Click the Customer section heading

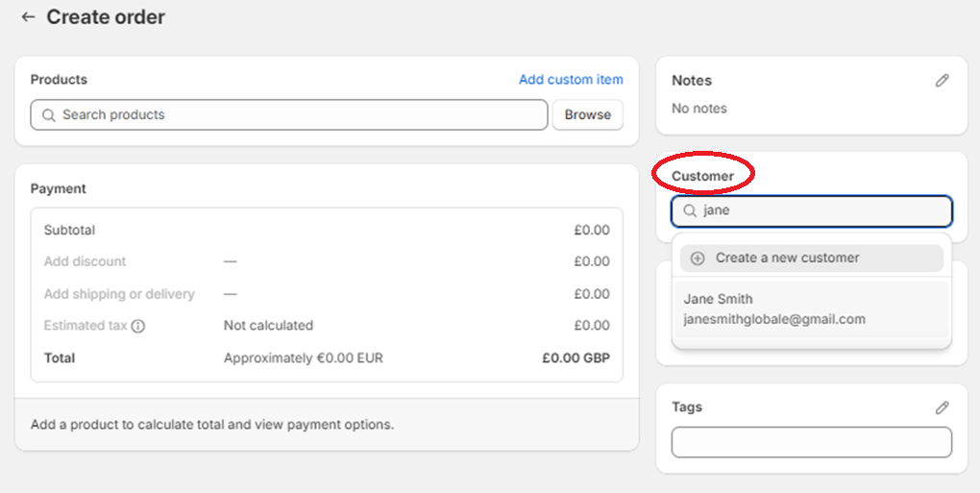pyautogui.click(x=702, y=176)
